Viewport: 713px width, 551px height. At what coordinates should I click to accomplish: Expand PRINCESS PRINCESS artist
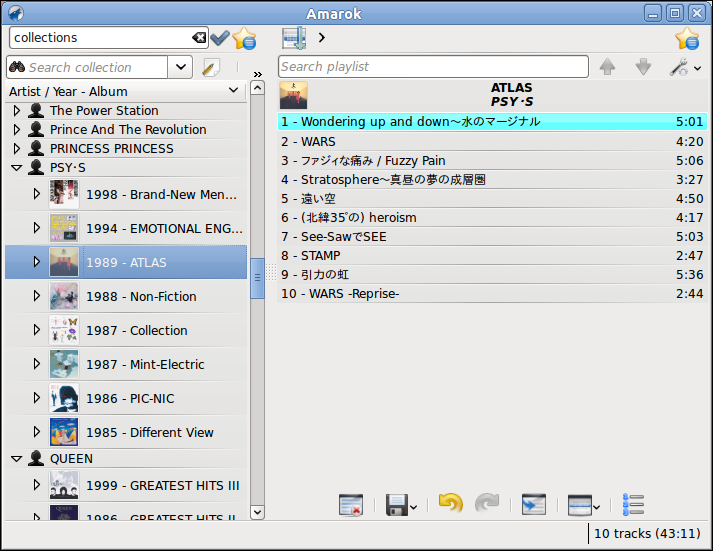17,149
